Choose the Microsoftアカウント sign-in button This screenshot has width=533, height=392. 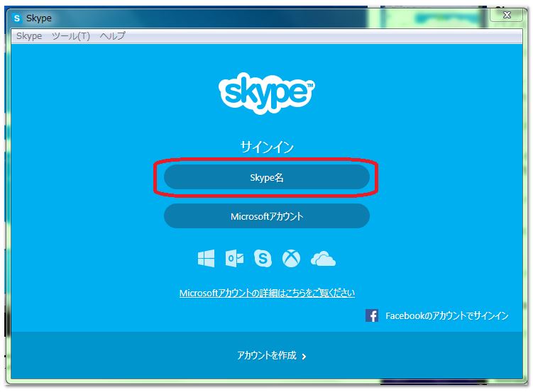click(x=267, y=216)
